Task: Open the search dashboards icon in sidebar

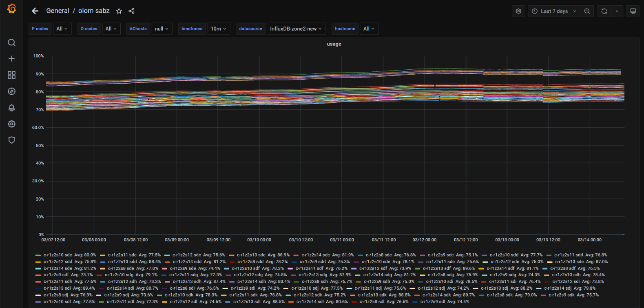Action: (x=11, y=42)
